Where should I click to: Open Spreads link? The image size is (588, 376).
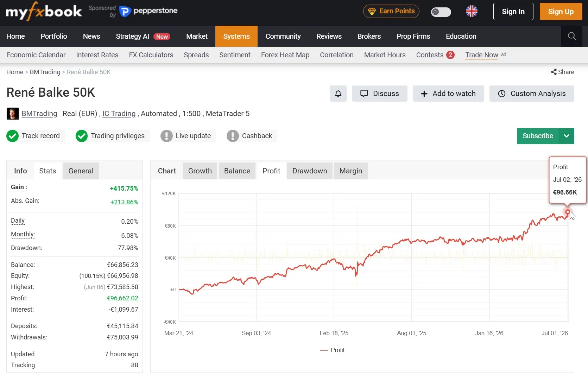click(196, 55)
